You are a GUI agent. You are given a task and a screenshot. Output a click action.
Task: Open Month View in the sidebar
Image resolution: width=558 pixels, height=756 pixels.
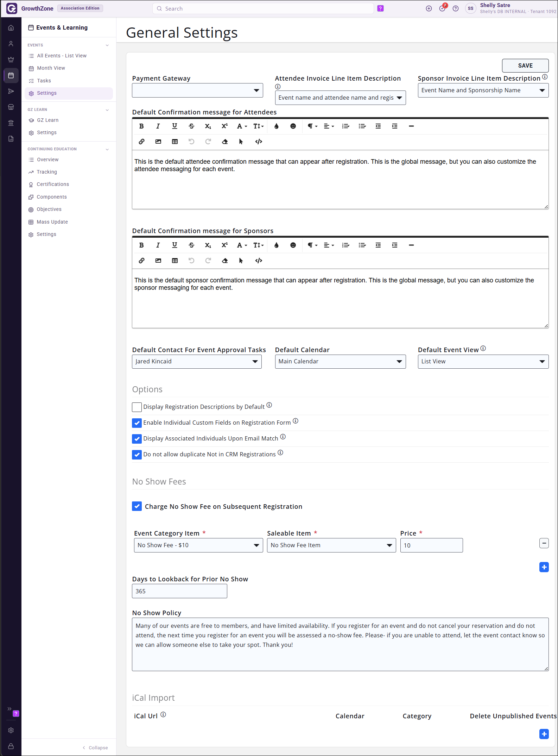pos(51,68)
